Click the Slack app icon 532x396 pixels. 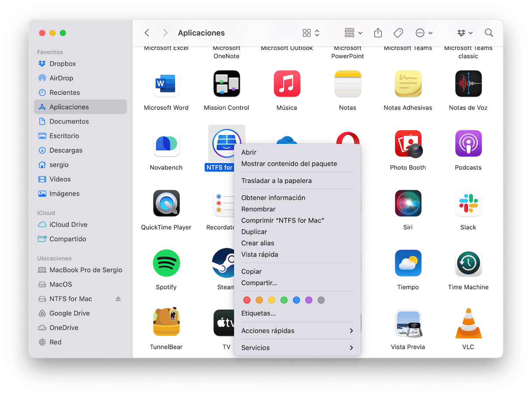click(468, 203)
